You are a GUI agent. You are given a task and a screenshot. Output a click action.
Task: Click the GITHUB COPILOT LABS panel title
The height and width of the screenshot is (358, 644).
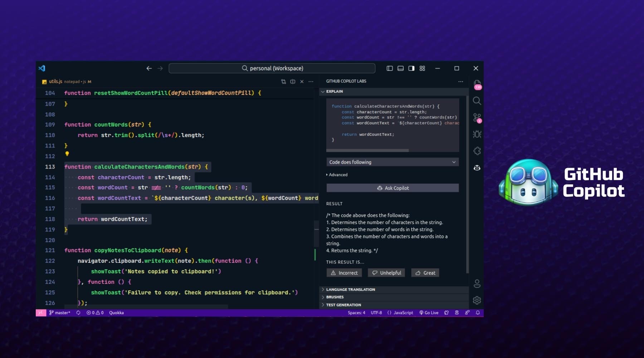[346, 81]
